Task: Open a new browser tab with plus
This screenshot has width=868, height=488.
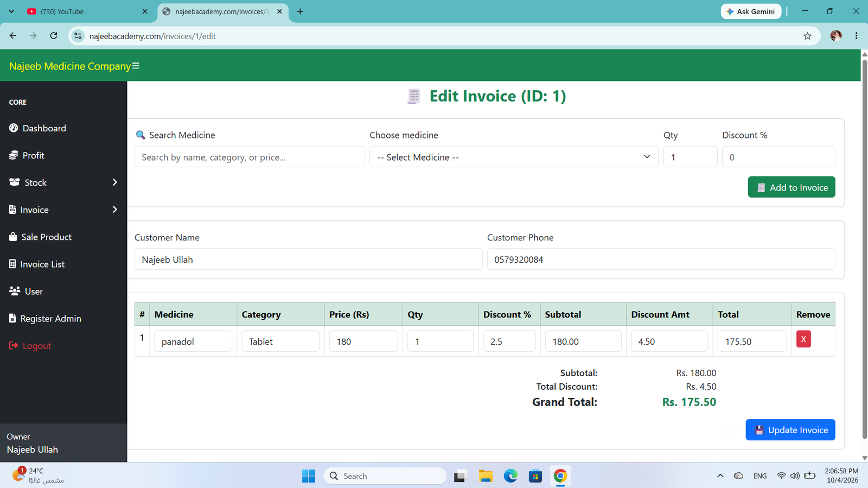Action: [300, 11]
